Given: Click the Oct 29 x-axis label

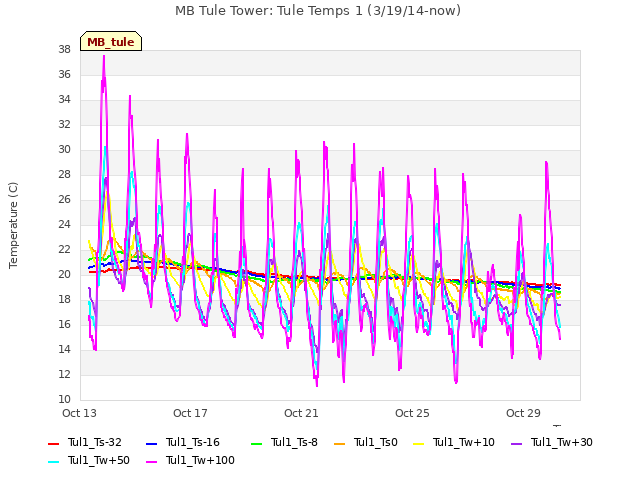Looking at the screenshot, I should (x=523, y=413).
